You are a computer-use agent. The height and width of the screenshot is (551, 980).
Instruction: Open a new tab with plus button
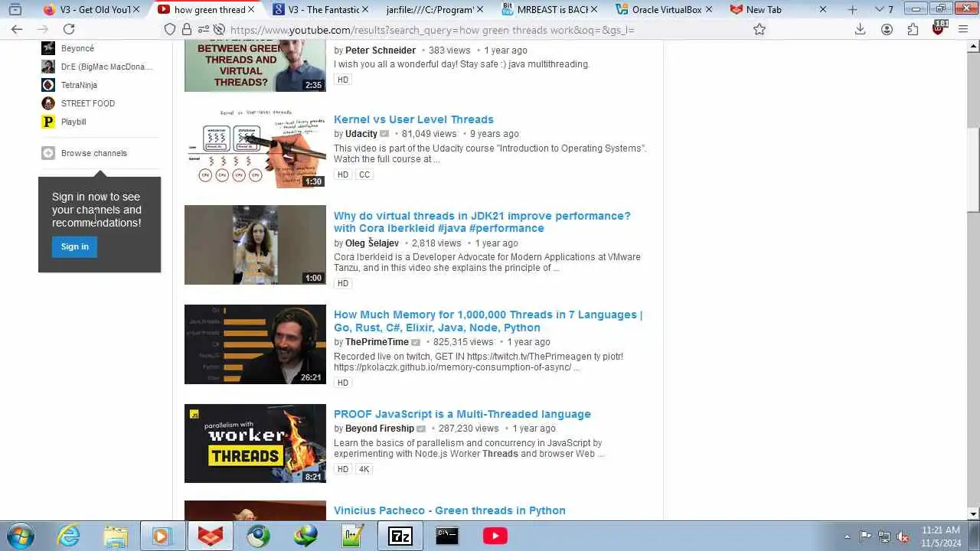point(852,10)
